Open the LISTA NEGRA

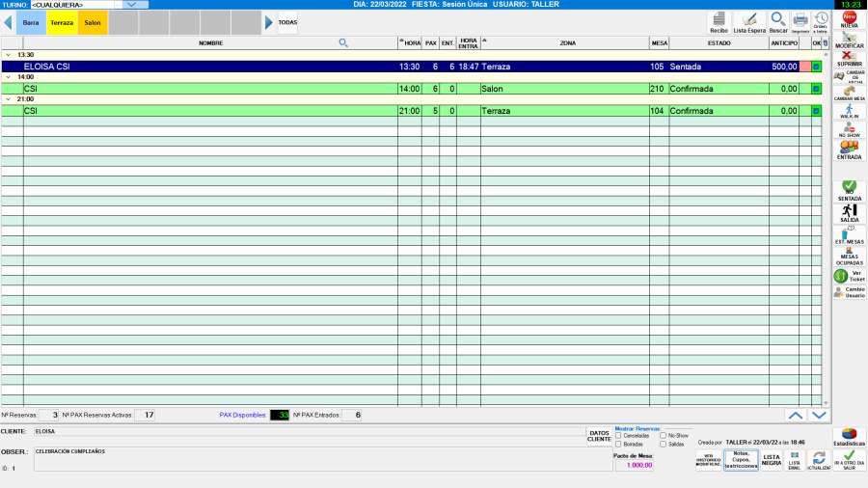772,460
